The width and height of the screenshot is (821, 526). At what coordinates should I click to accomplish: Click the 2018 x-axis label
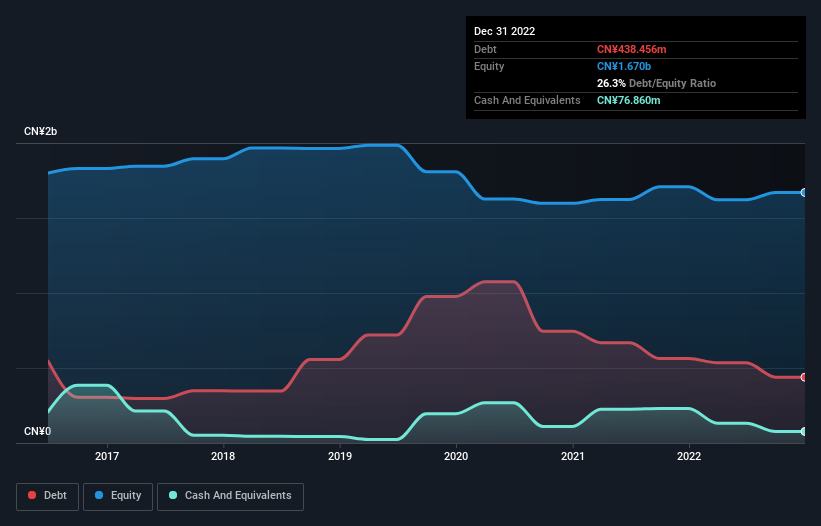tap(223, 456)
